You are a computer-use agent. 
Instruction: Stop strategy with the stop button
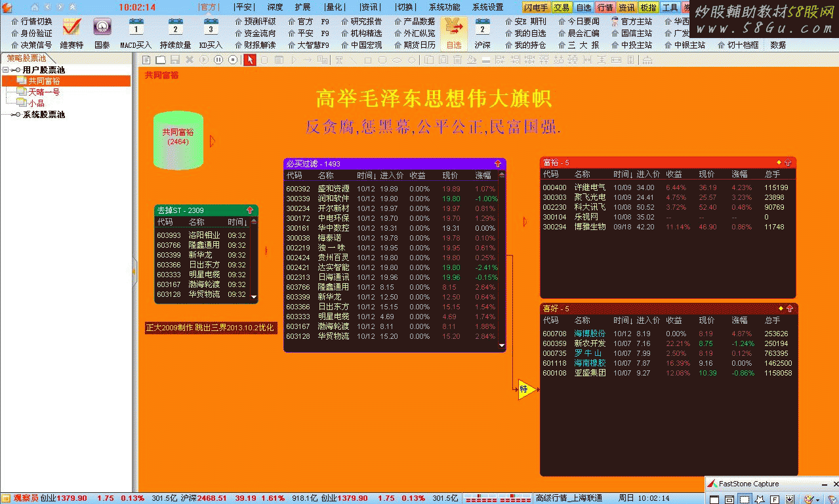(x=232, y=60)
